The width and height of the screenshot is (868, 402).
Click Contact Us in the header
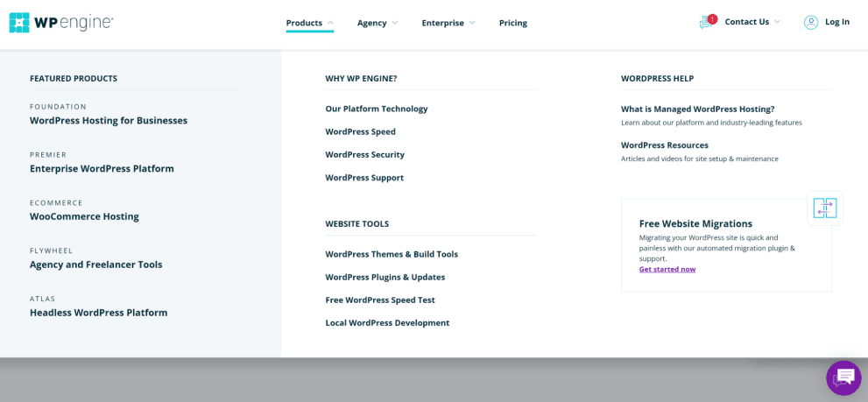click(x=747, y=22)
